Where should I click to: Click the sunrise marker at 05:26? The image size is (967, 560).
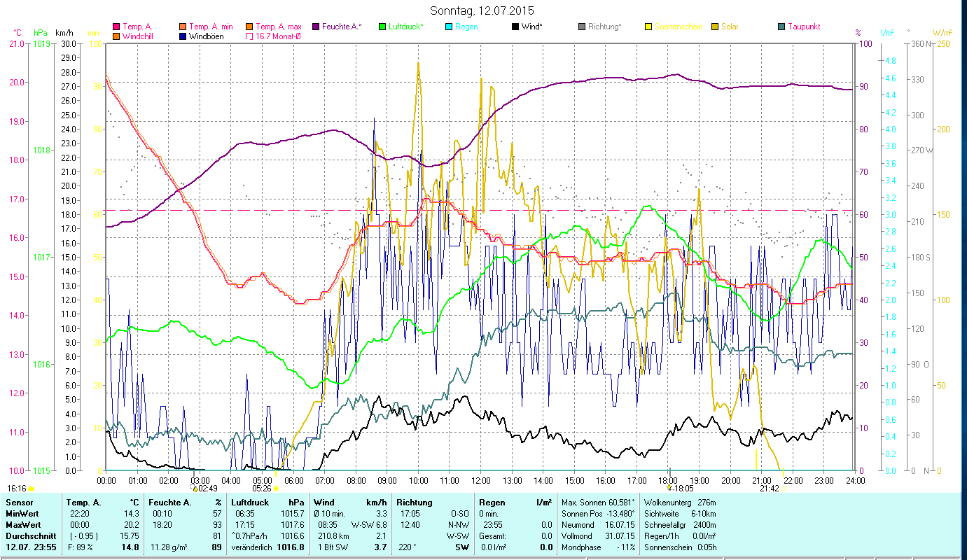[x=276, y=489]
